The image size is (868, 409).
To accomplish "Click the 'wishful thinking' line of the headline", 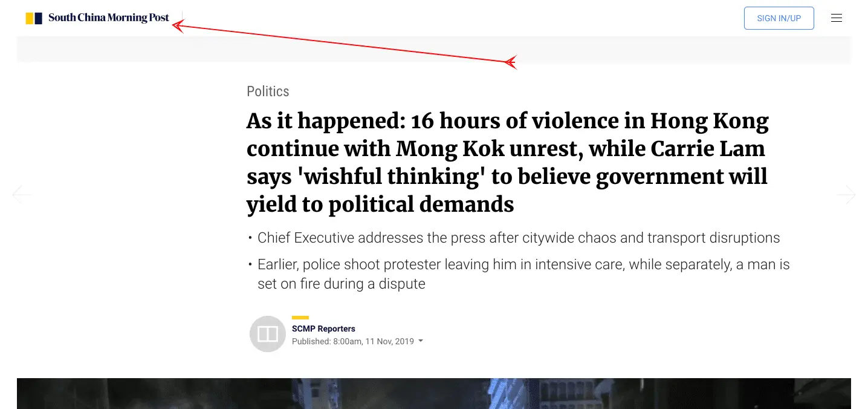I will 507,177.
